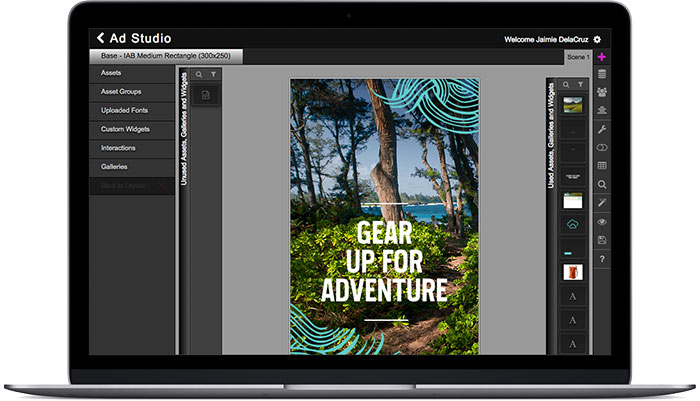Open the table grid icon in right toolbar

(x=602, y=166)
